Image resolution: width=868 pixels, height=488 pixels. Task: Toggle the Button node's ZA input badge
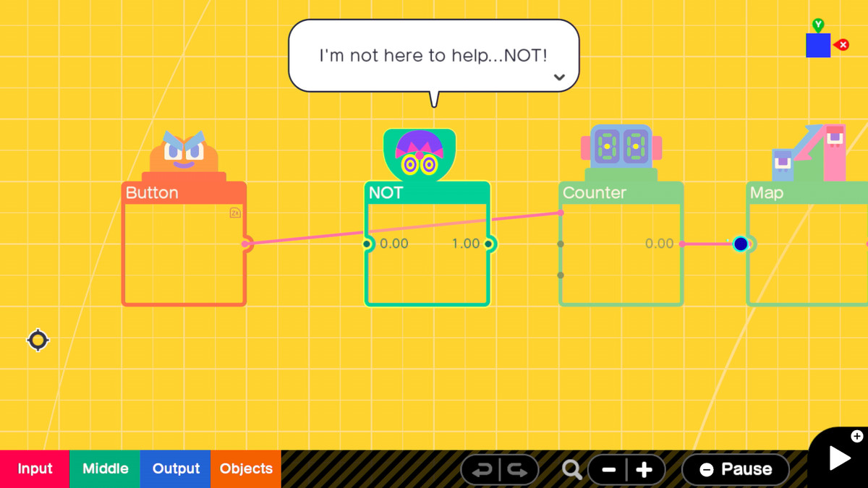[x=234, y=213]
